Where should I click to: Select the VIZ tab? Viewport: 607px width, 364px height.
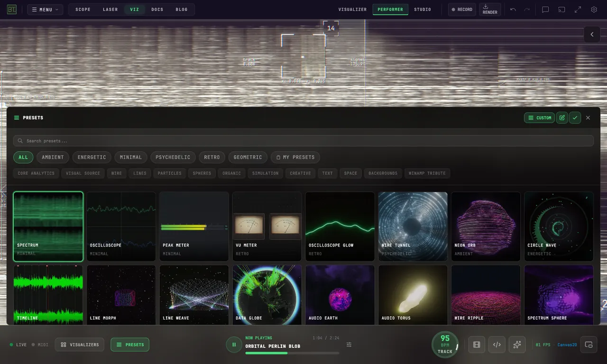135,9
